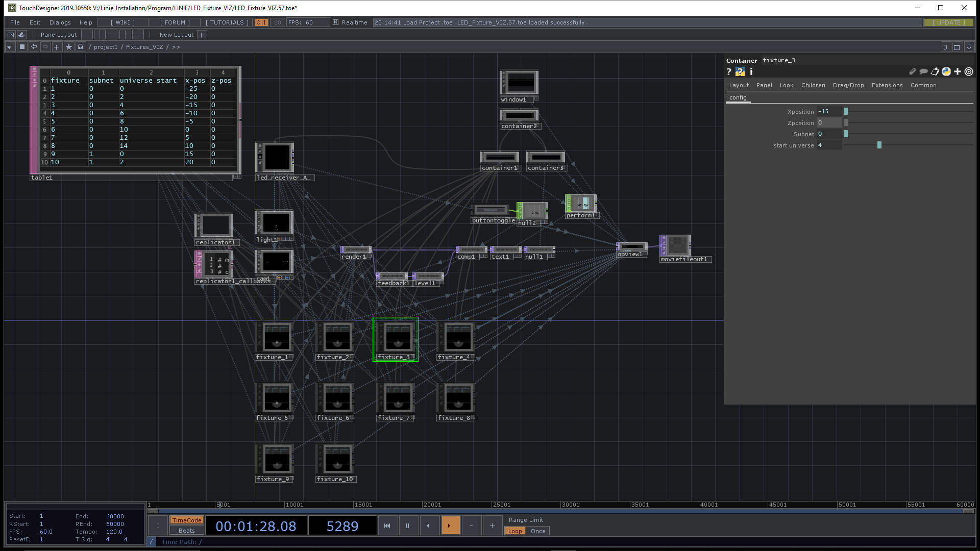Expand the path bar '>>' child list
980x551 pixels.
click(176, 47)
